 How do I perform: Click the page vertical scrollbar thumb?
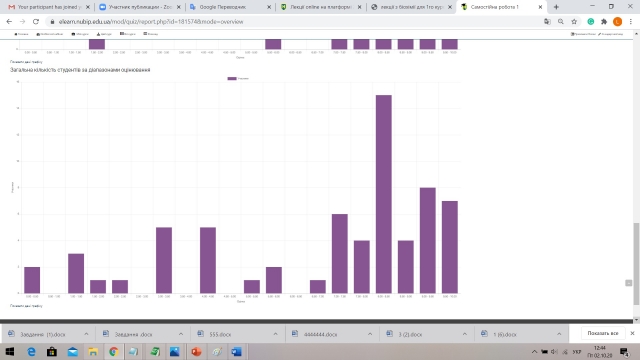(636, 264)
